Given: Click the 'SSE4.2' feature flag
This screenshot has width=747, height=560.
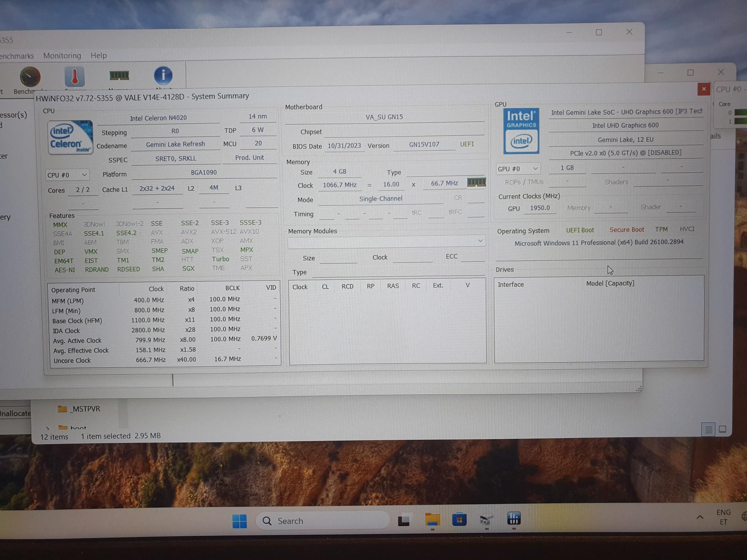Looking at the screenshot, I should click(x=126, y=233).
